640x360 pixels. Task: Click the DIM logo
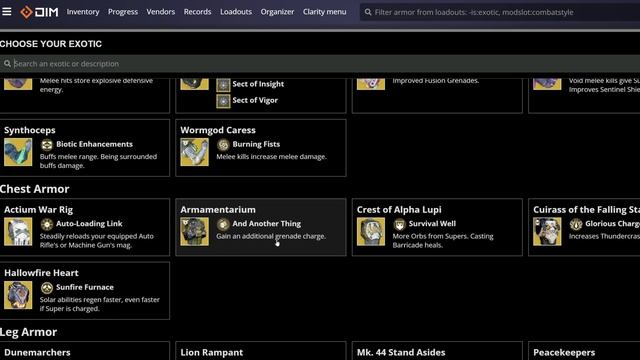coord(39,12)
